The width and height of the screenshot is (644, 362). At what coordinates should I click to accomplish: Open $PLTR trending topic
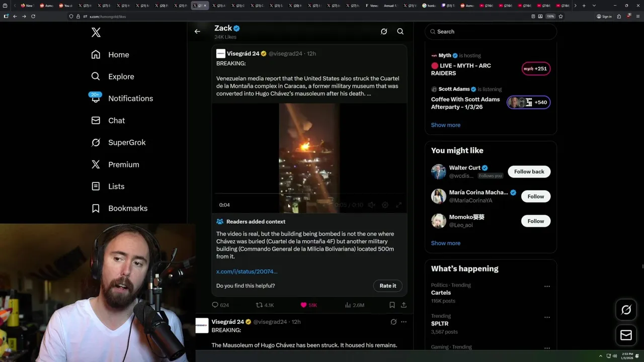tap(440, 324)
